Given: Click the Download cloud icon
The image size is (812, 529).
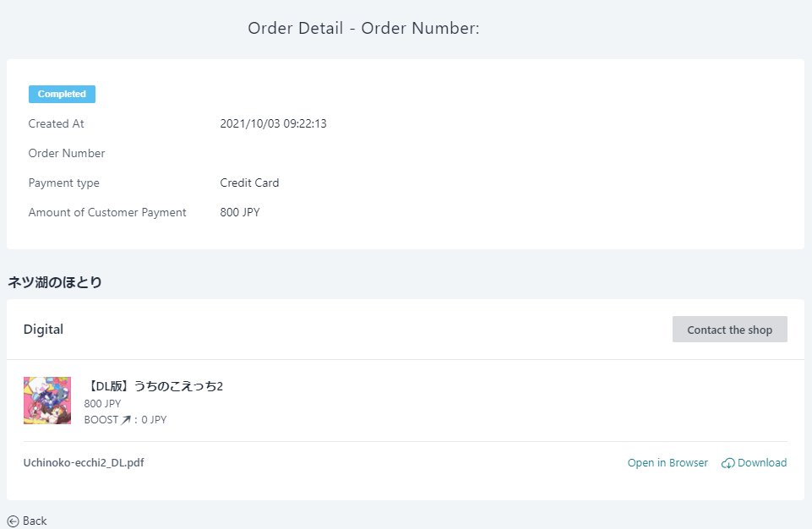Looking at the screenshot, I should click(x=728, y=463).
